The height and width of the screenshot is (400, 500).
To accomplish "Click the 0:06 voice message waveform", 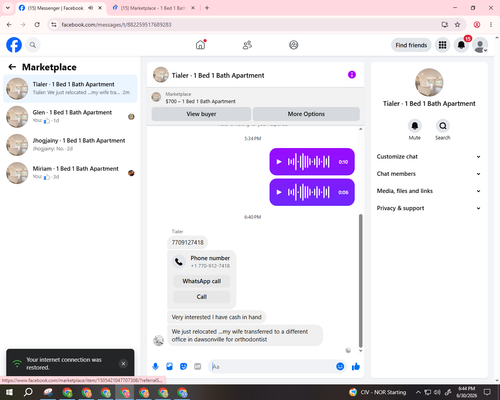I will 309,192.
